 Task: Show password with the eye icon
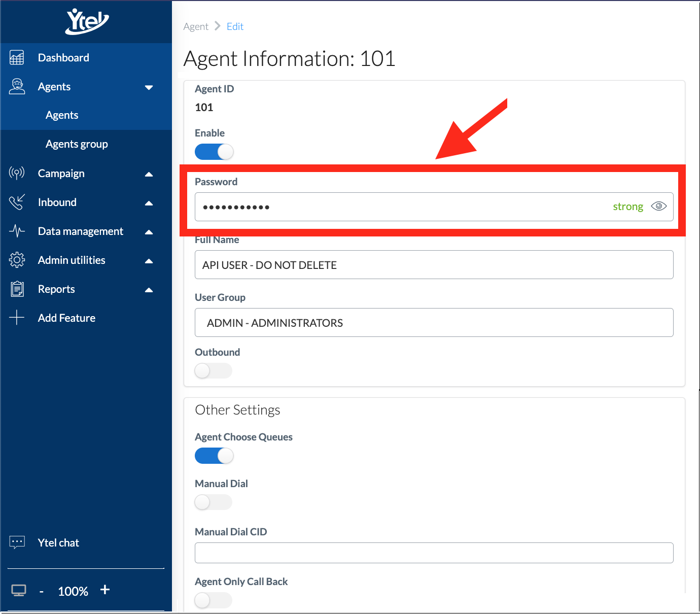659,206
